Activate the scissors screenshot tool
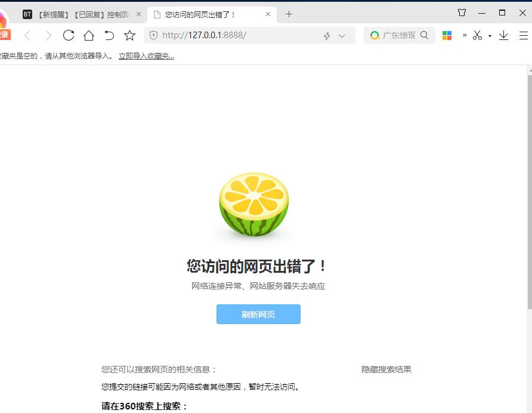 point(477,35)
